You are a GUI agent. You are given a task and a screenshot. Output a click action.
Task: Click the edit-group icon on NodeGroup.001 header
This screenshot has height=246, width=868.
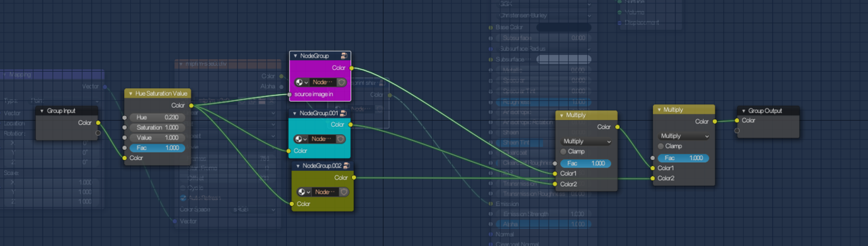click(x=344, y=113)
